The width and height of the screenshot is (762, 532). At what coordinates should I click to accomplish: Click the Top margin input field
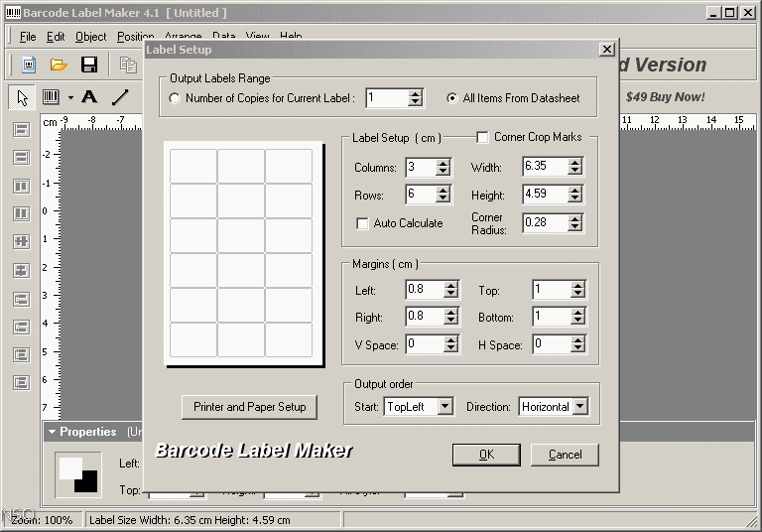[551, 290]
